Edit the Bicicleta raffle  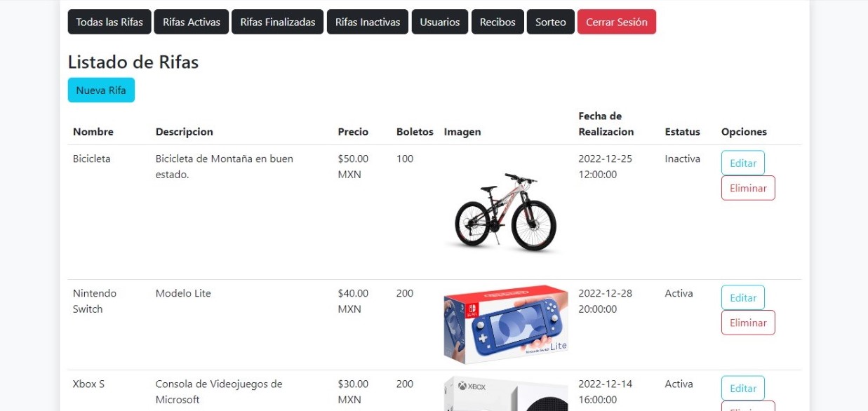(742, 163)
